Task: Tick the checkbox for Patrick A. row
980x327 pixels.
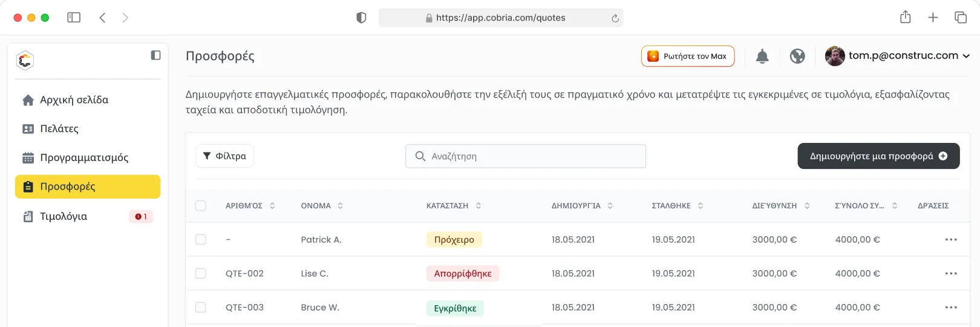Action: pos(201,240)
